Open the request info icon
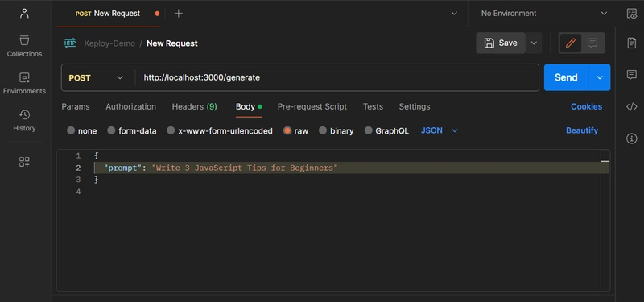This screenshot has height=302, width=644. (x=632, y=139)
